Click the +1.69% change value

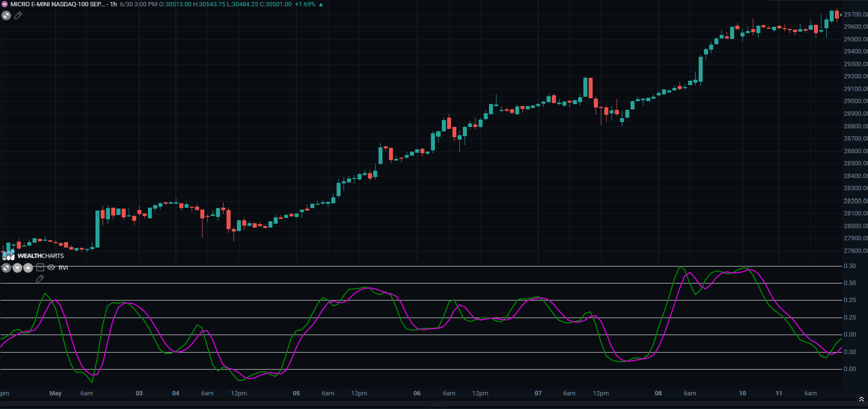pos(305,4)
